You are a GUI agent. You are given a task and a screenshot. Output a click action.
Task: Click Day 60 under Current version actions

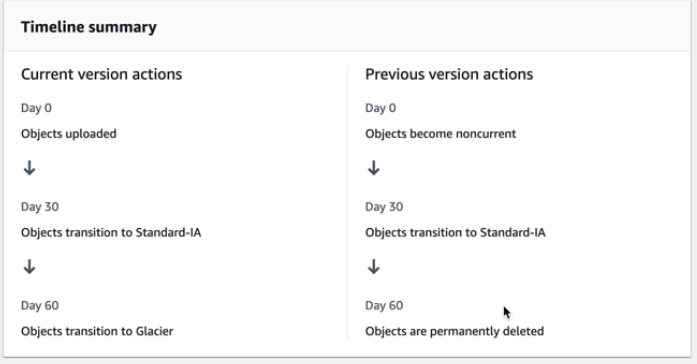(40, 305)
